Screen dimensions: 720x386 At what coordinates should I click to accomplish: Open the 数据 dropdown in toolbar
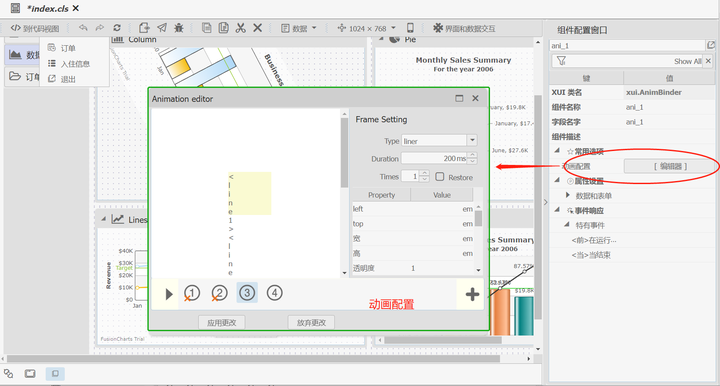point(299,28)
